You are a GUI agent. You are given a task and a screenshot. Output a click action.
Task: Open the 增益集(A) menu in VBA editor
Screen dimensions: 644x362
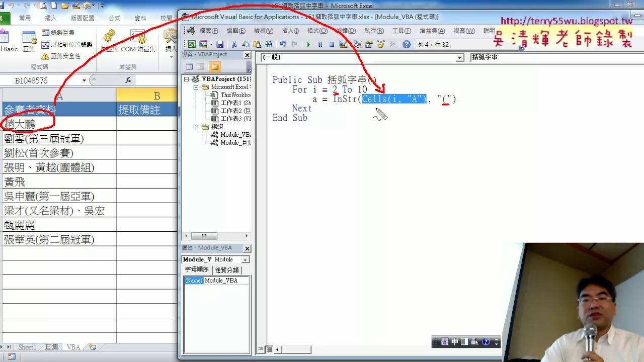click(x=432, y=31)
